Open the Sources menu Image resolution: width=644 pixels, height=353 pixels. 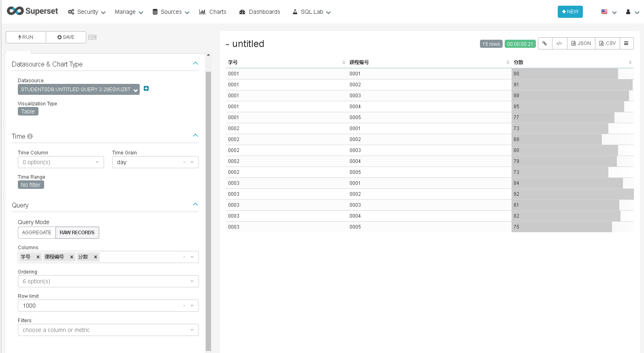click(171, 12)
